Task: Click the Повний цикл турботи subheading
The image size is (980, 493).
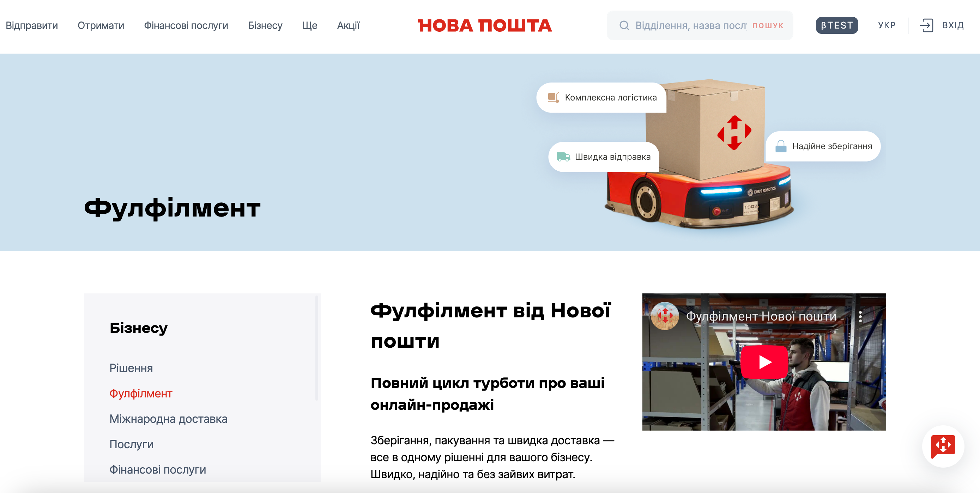Action: pyautogui.click(x=487, y=394)
